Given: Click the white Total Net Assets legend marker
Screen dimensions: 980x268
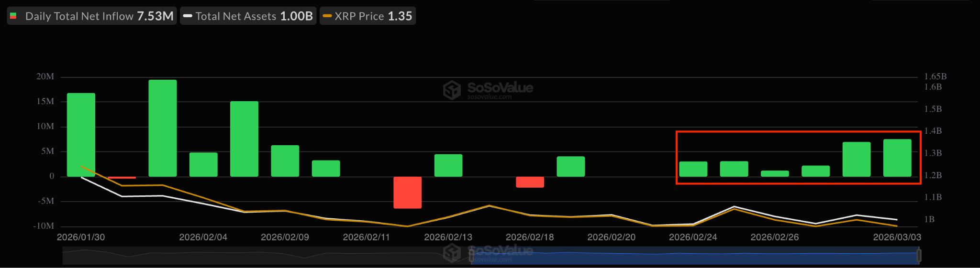Looking at the screenshot, I should coord(188,16).
